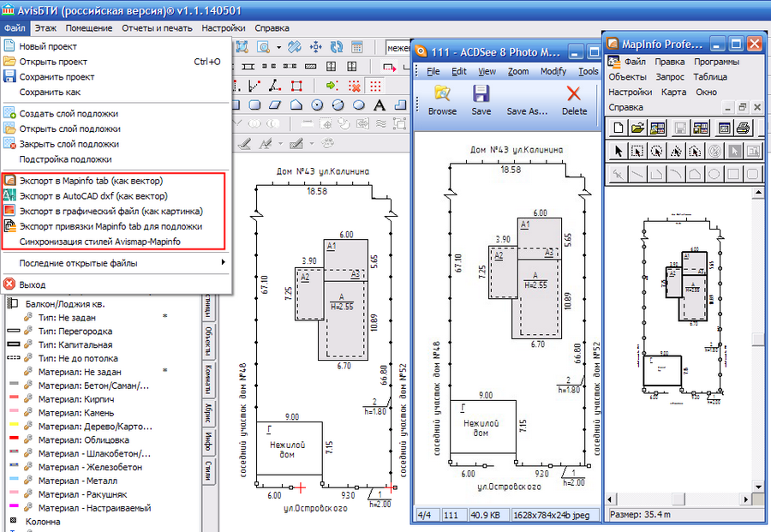Click the rectangle with pink arrow icon

390,67
